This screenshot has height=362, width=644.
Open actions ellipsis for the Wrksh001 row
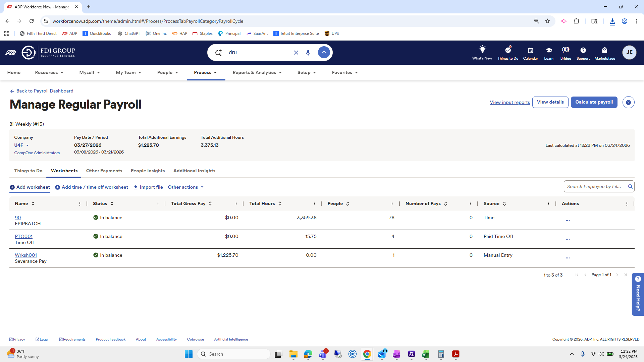pos(568,258)
